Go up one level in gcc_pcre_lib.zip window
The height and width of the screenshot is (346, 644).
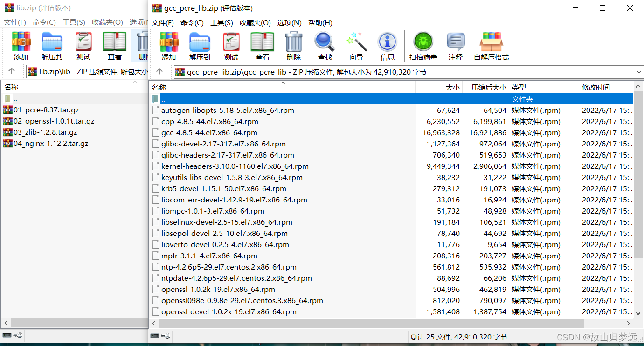pos(159,72)
